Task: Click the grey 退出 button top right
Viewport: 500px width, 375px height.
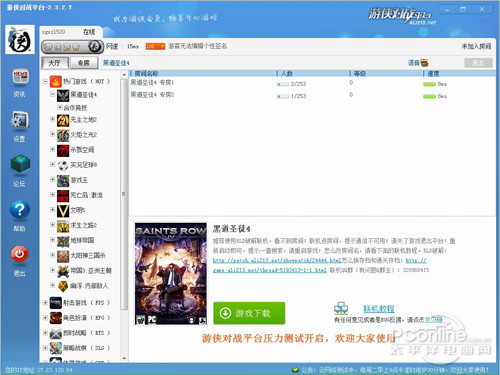Action: [478, 63]
